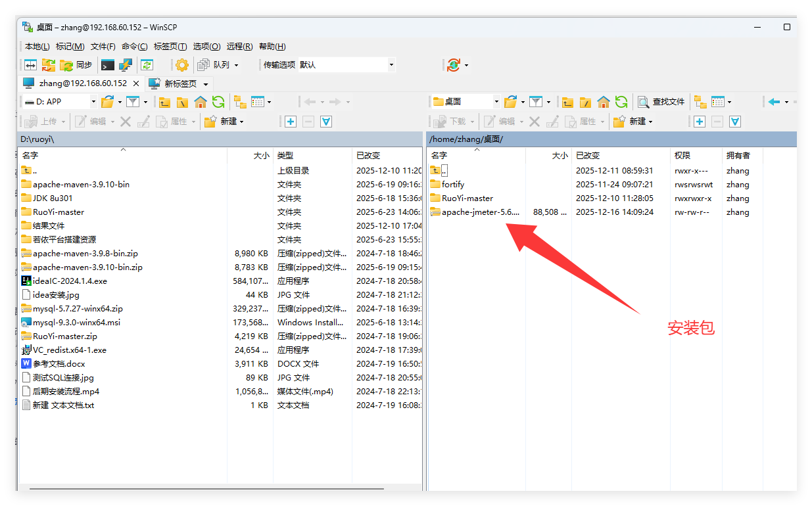Open the D: APP drive selector
Screen dimensions: 812x506
(60, 102)
